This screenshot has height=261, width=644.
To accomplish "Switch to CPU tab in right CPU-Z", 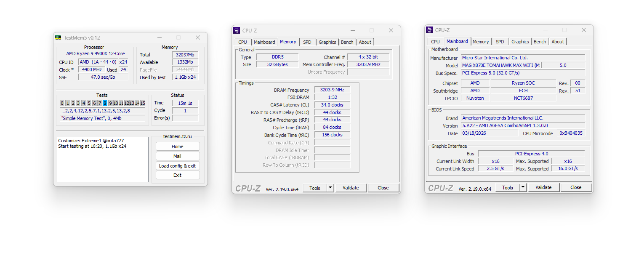I will click(x=435, y=41).
